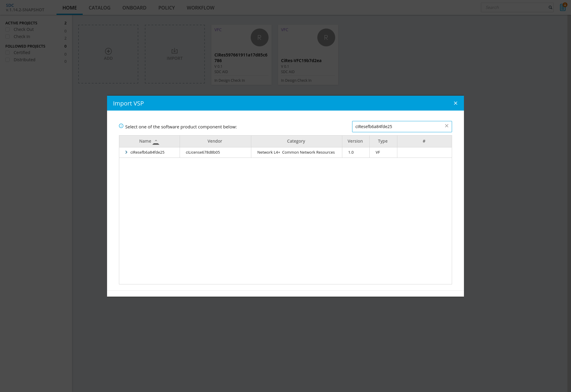Click the IMPORT icon tile

[x=175, y=51]
